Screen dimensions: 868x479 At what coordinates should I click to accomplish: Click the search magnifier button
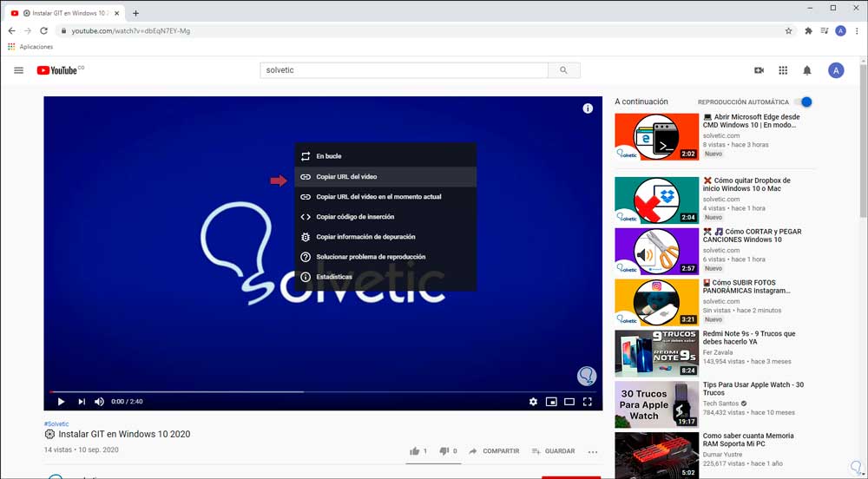(x=563, y=70)
